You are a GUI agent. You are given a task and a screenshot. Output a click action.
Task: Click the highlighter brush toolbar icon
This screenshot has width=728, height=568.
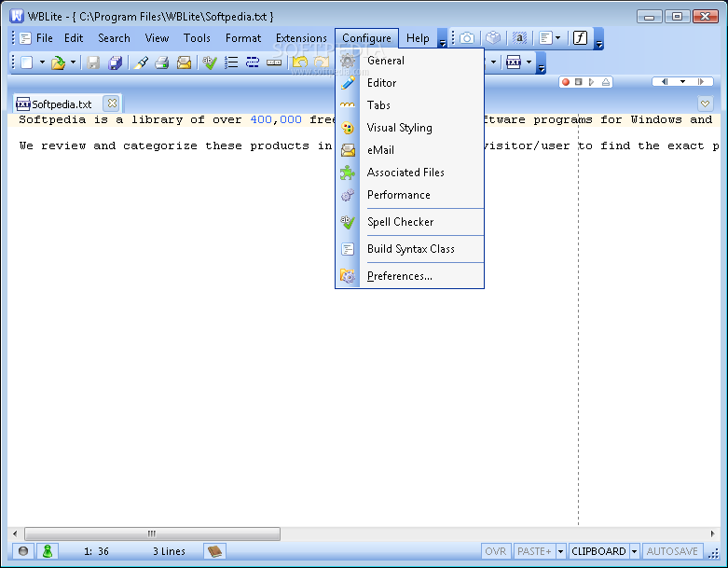click(141, 62)
